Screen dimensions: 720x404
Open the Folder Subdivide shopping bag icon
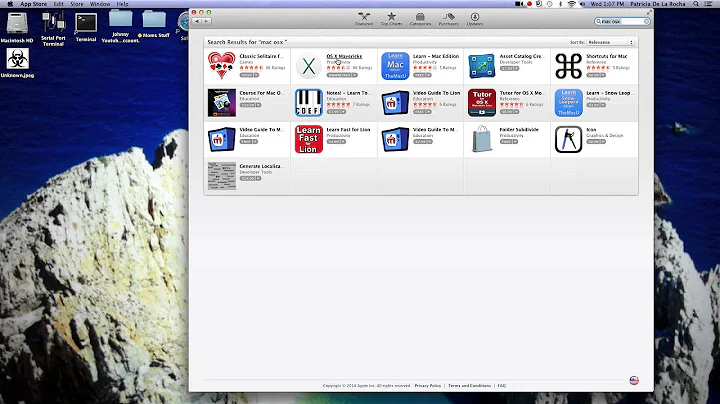coord(482,139)
